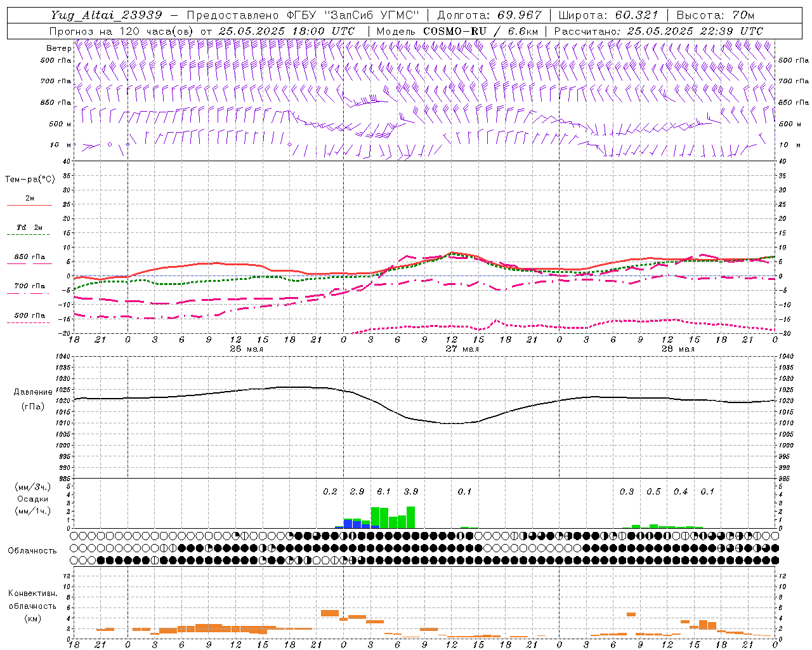This screenshot has height=650, width=812.
Task: Select the Модель COSMO-RU / 6.6км label
Action: pos(457,31)
